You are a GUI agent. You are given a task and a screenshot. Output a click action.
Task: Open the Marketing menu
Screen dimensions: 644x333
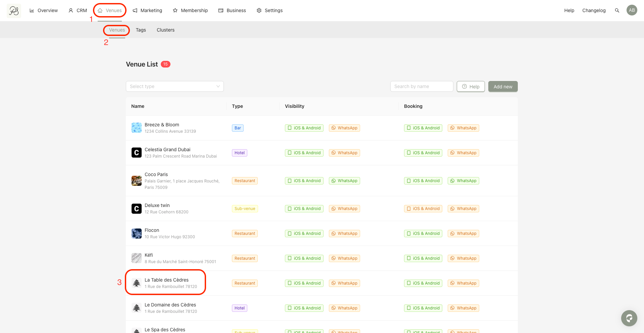tap(147, 10)
